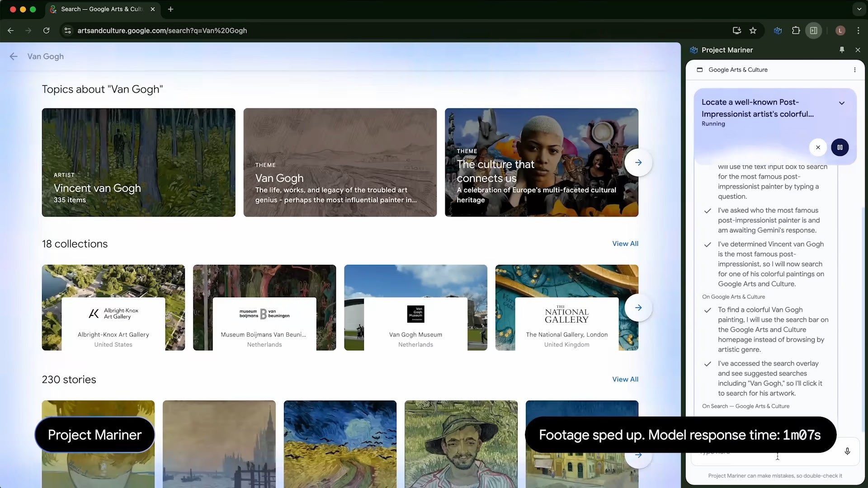This screenshot has width=868, height=488.
Task: Open the Vincent van Gogh artist card
Action: 138,162
